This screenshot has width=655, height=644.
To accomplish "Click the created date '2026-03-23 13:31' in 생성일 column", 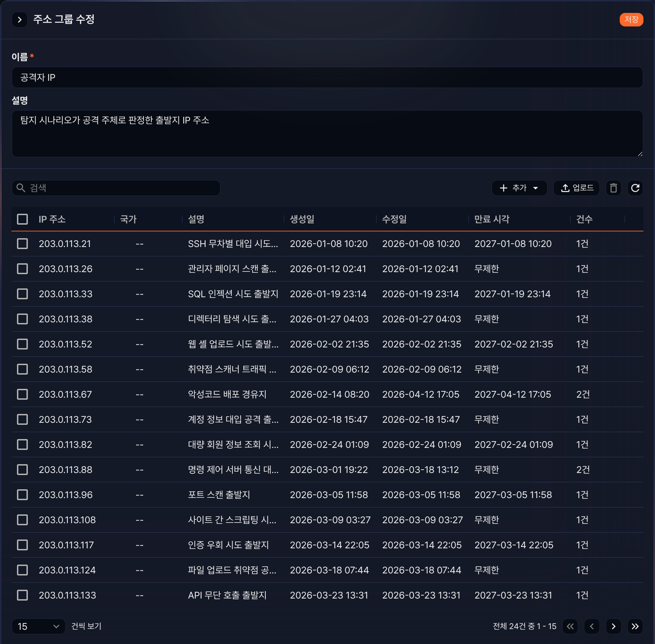I will (x=329, y=595).
